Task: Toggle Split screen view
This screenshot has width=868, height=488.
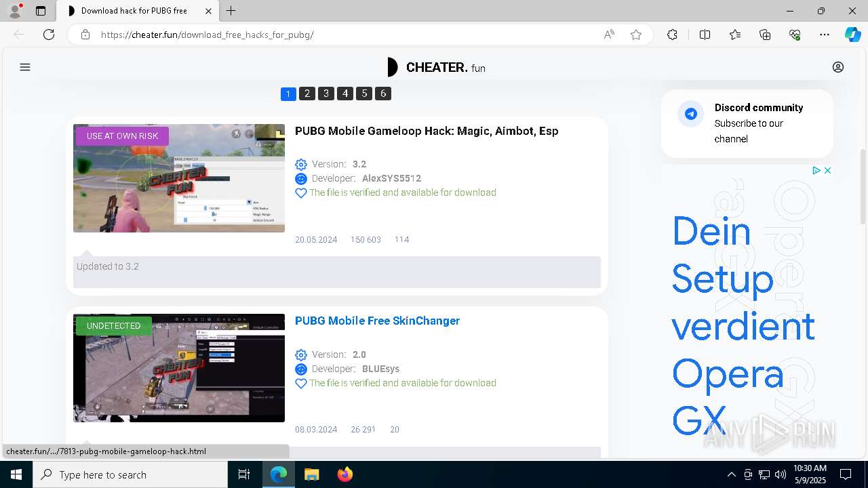Action: point(705,35)
